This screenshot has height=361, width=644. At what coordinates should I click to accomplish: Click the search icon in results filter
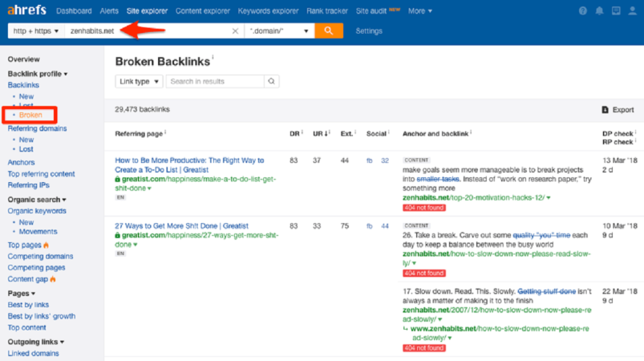coord(272,81)
